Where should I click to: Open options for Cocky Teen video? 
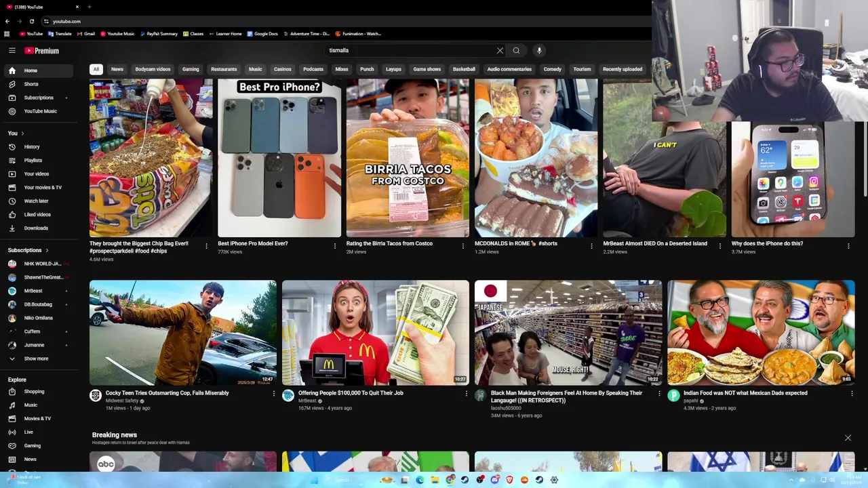274,393
